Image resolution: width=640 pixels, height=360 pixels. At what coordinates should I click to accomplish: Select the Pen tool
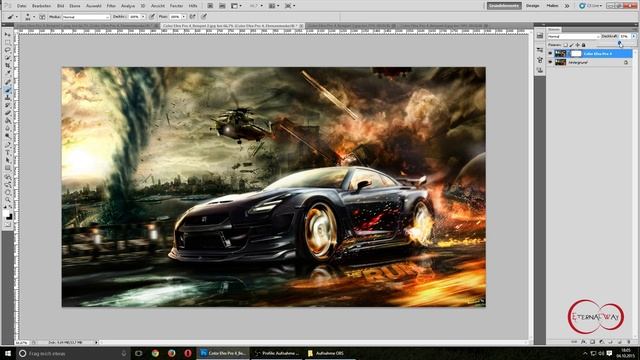tap(8, 144)
